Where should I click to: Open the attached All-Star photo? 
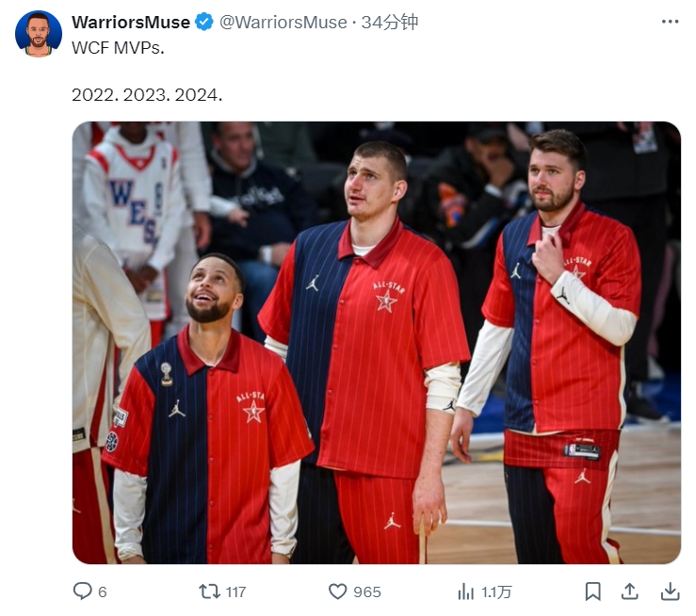coord(377,343)
